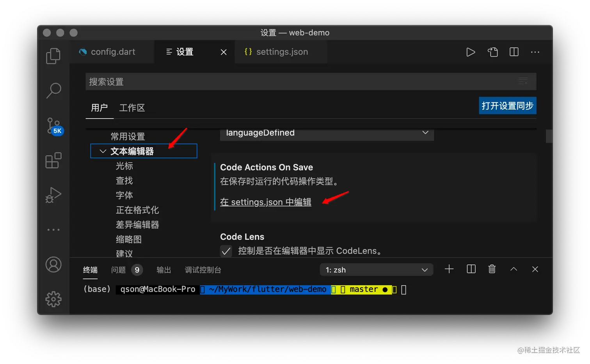Open editor More Actions ellipsis menu

(x=535, y=52)
